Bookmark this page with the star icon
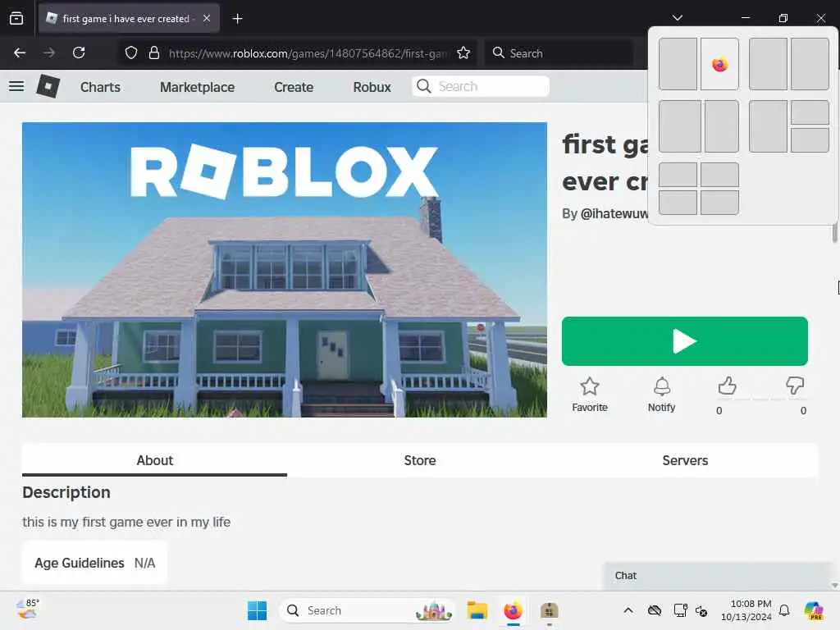Screen dimensions: 840x630 tap(463, 53)
